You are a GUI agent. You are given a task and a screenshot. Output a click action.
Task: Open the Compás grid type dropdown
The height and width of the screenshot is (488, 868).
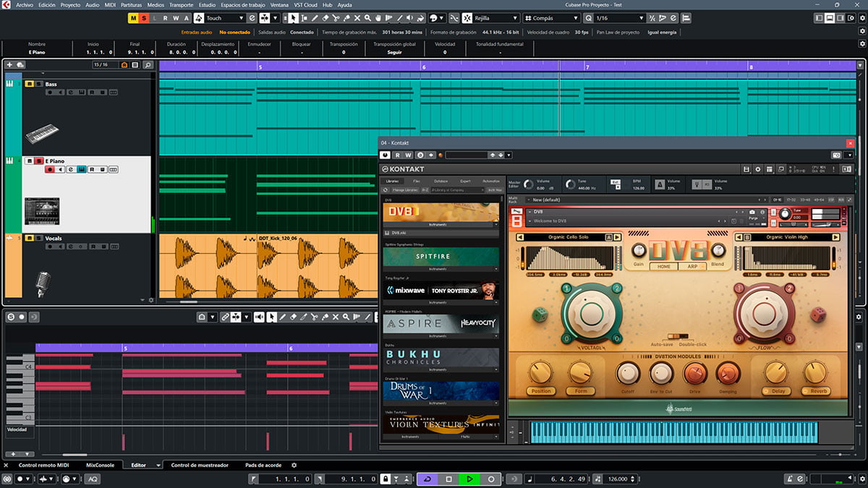[550, 17]
